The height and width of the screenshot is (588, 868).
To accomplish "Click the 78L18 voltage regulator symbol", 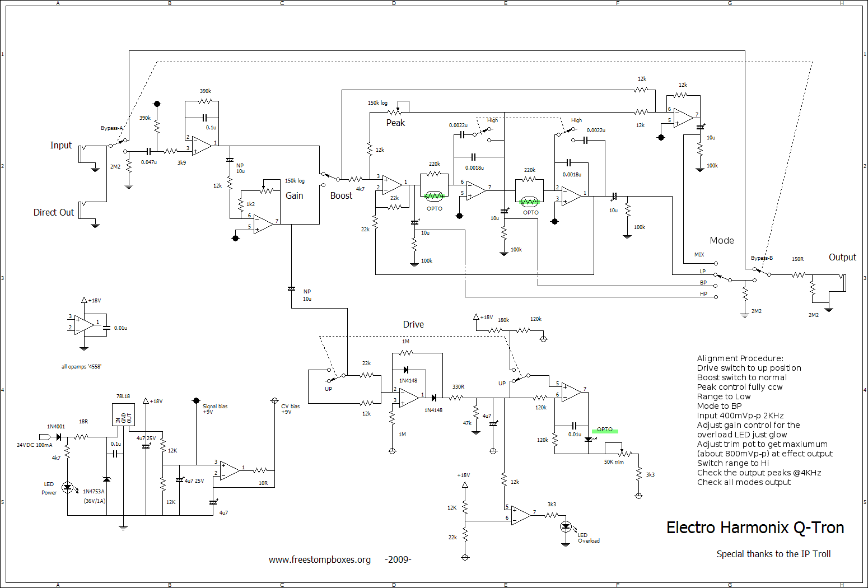I will click(x=123, y=415).
